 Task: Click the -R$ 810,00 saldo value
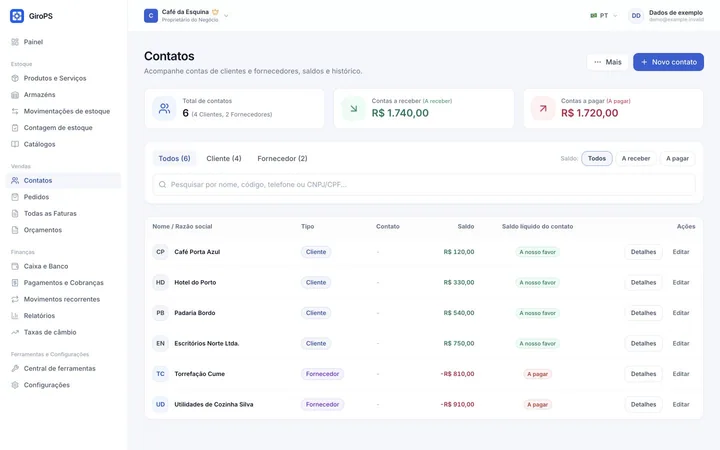(457, 374)
